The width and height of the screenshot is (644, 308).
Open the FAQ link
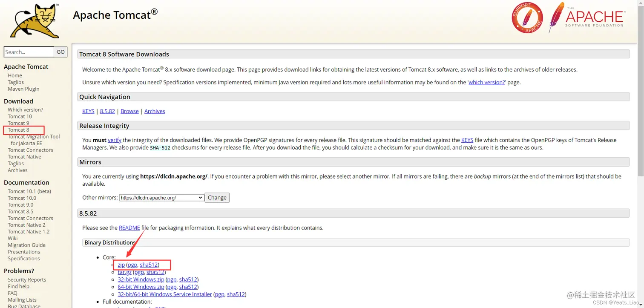[12, 293]
